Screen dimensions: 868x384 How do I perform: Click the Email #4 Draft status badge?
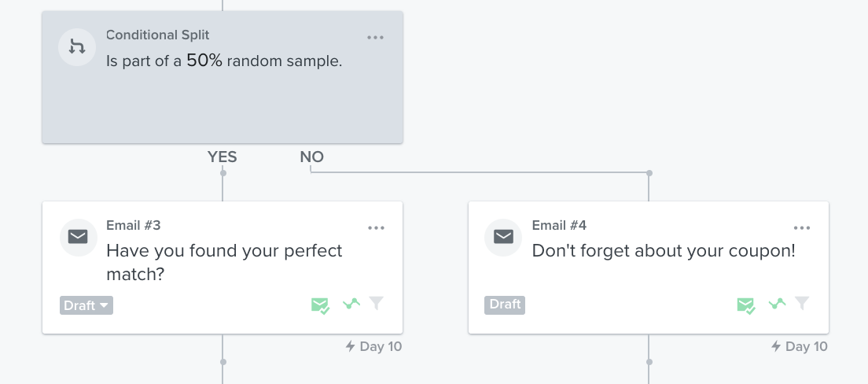click(505, 305)
